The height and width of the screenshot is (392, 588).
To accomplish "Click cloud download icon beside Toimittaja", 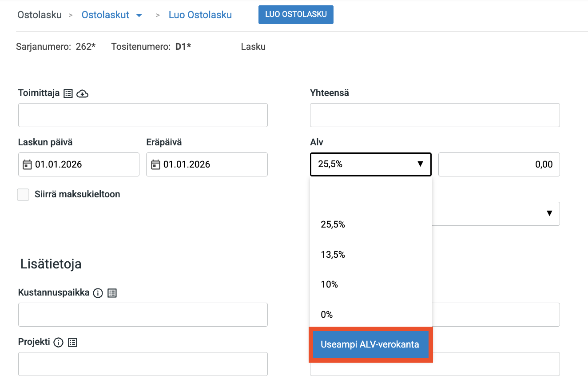I will 83,93.
